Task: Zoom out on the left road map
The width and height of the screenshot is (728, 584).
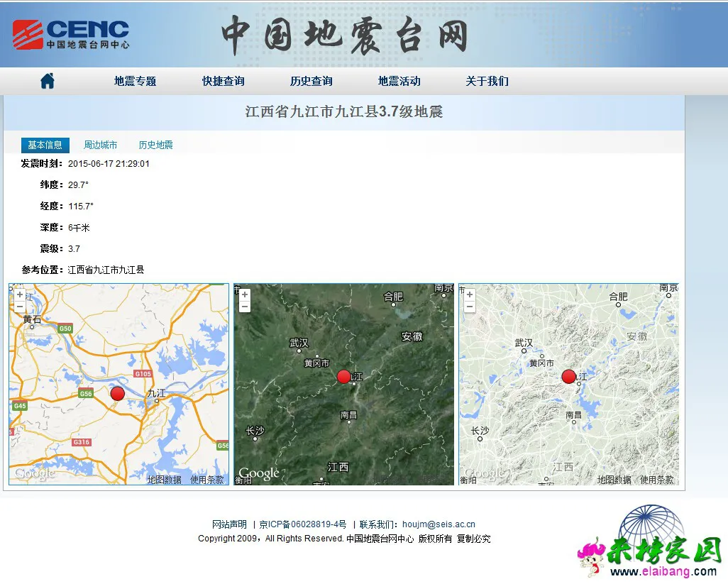Action: coord(20,307)
